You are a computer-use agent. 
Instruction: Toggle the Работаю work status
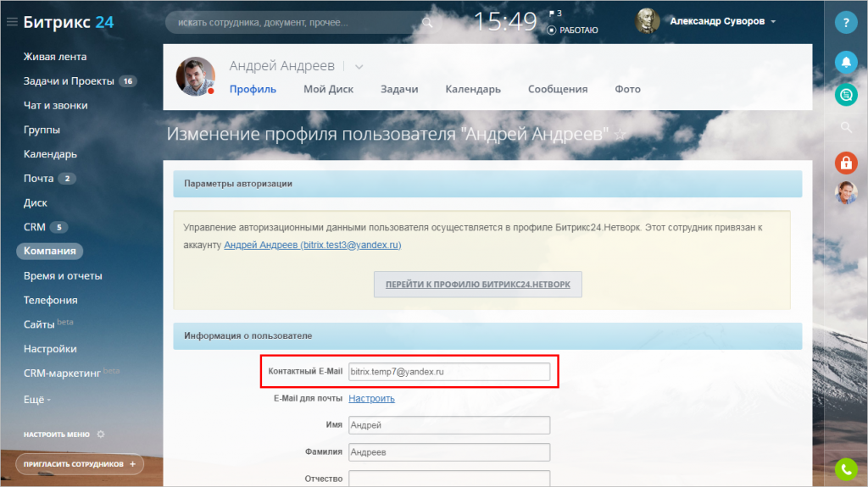(x=572, y=30)
